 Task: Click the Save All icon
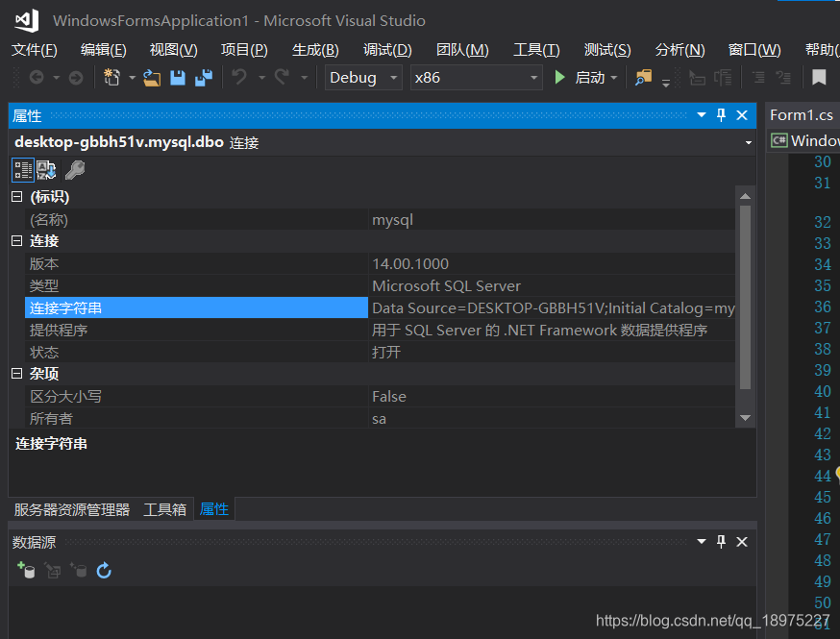click(x=204, y=78)
